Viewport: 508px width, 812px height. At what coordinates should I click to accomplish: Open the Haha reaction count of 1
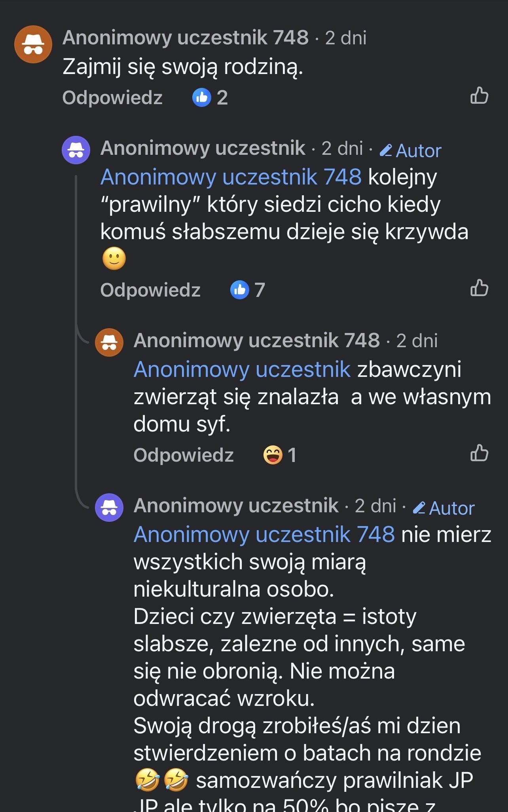point(280,455)
